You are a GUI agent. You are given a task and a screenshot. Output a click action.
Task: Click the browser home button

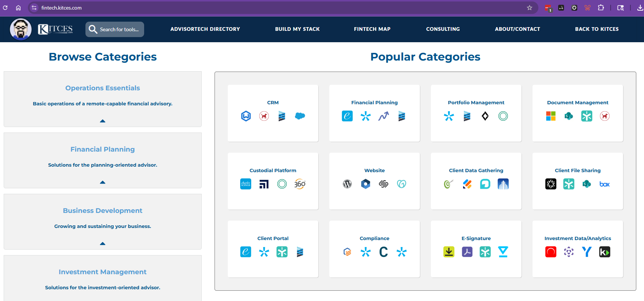click(18, 8)
